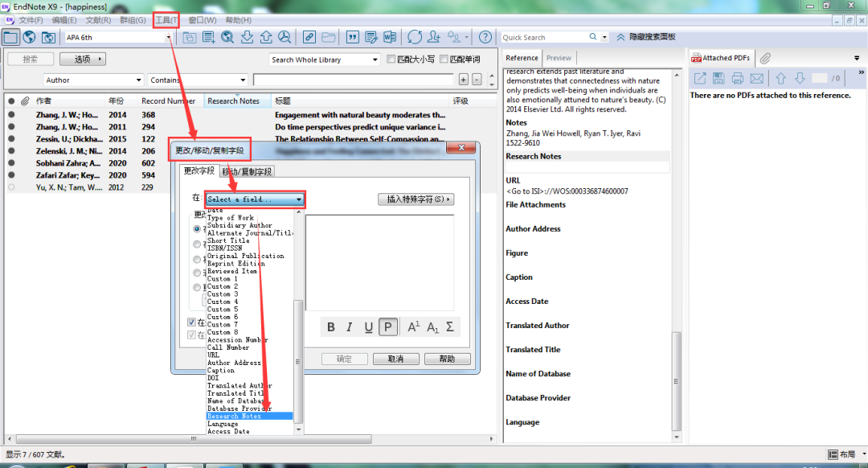868x468 pixels.
Task: Open the 工具(T) menu
Action: coord(166,20)
